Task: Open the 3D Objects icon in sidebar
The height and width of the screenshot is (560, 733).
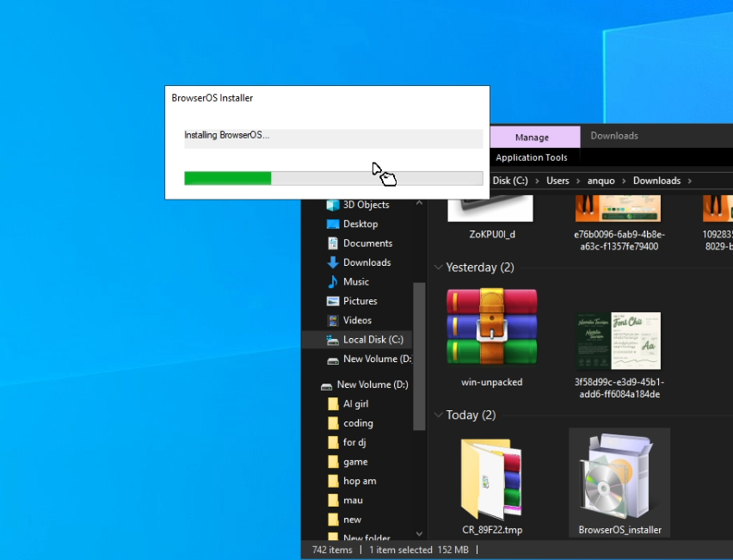Action: click(332, 205)
